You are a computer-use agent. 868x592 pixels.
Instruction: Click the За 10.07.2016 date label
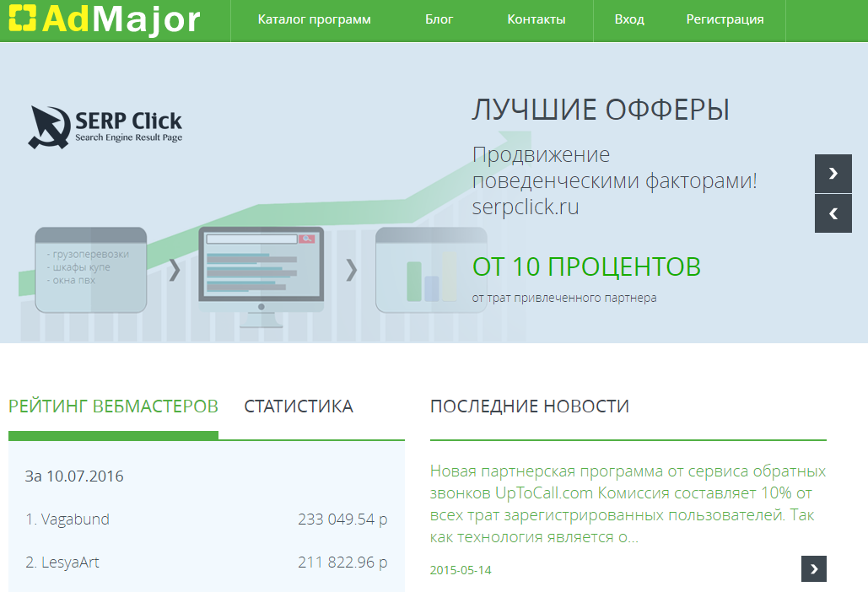(74, 476)
